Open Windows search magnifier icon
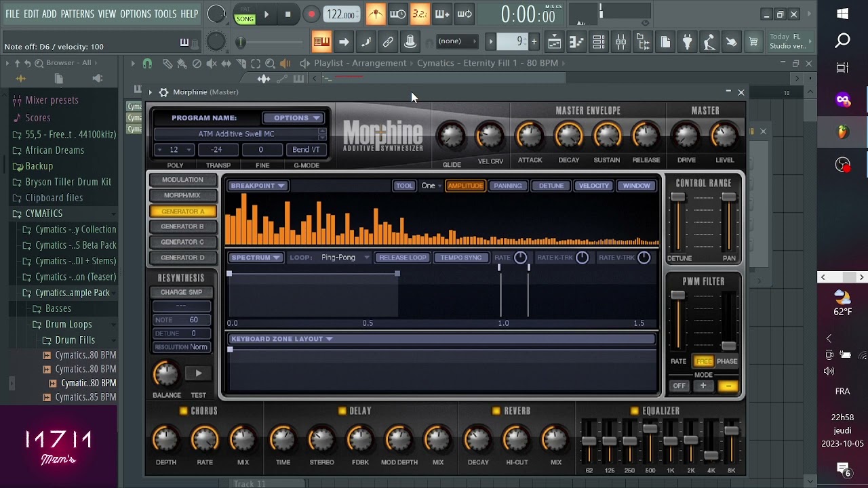Screen dimensions: 868x488 [x=843, y=41]
